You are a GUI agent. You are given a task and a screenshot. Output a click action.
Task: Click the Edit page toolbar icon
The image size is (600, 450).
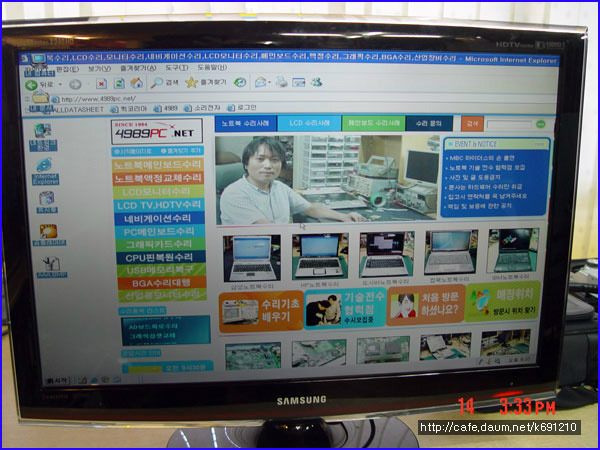(x=298, y=82)
